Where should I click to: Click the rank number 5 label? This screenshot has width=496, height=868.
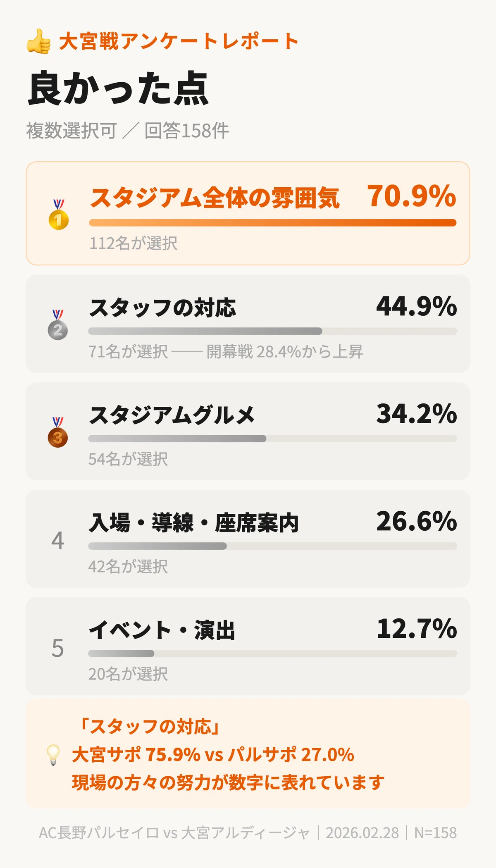tap(58, 648)
